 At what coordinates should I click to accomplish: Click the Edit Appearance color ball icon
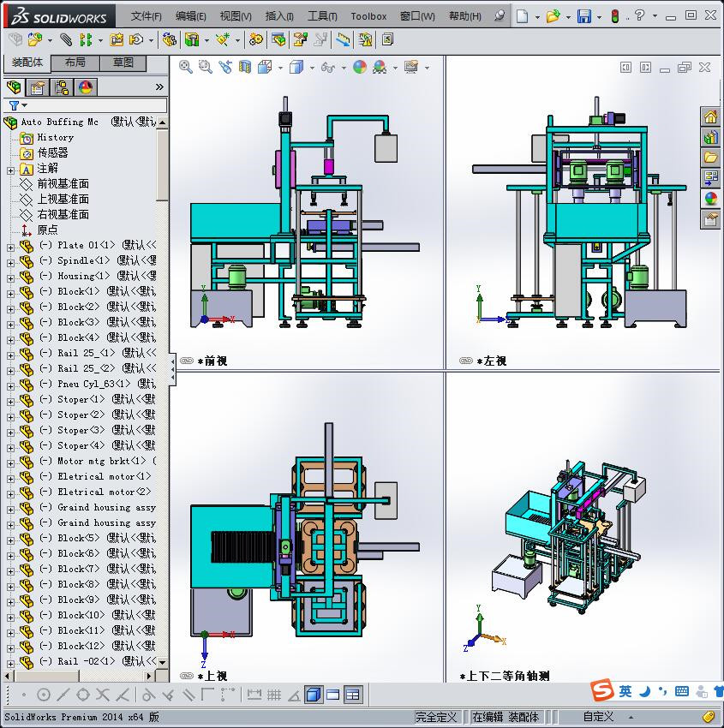coord(360,68)
